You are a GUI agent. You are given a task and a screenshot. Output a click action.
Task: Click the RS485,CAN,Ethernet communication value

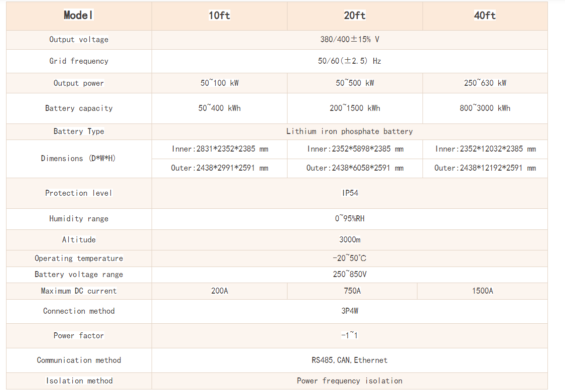point(349,360)
